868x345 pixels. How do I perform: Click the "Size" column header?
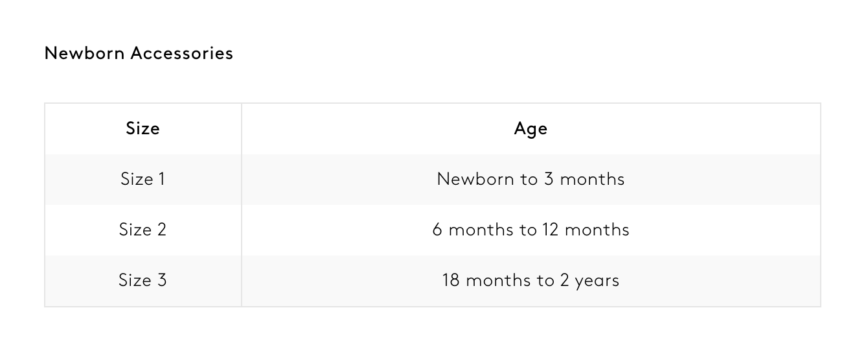tap(143, 128)
